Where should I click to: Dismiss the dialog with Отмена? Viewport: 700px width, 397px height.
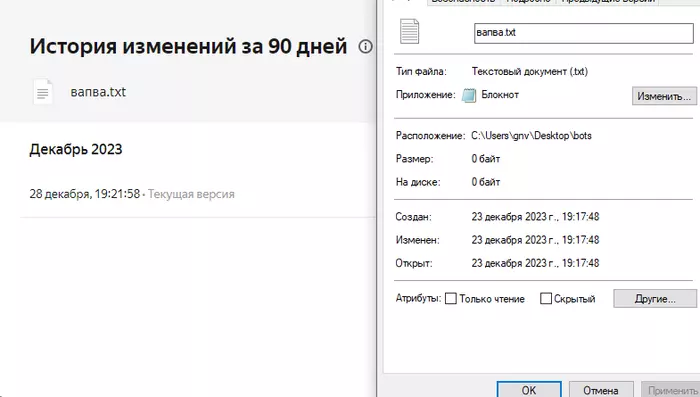[601, 390]
